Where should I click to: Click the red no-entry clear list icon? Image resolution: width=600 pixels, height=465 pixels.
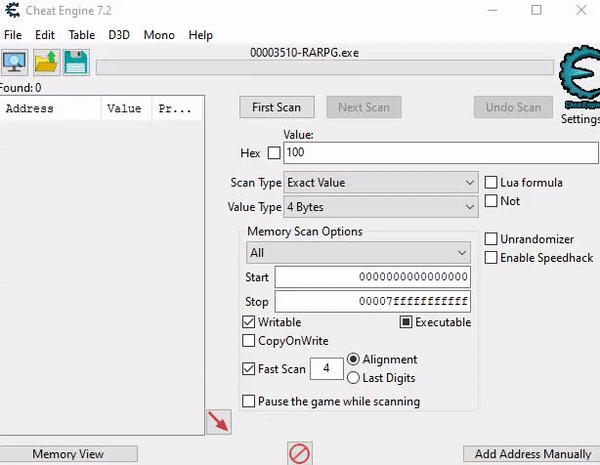pos(300,454)
